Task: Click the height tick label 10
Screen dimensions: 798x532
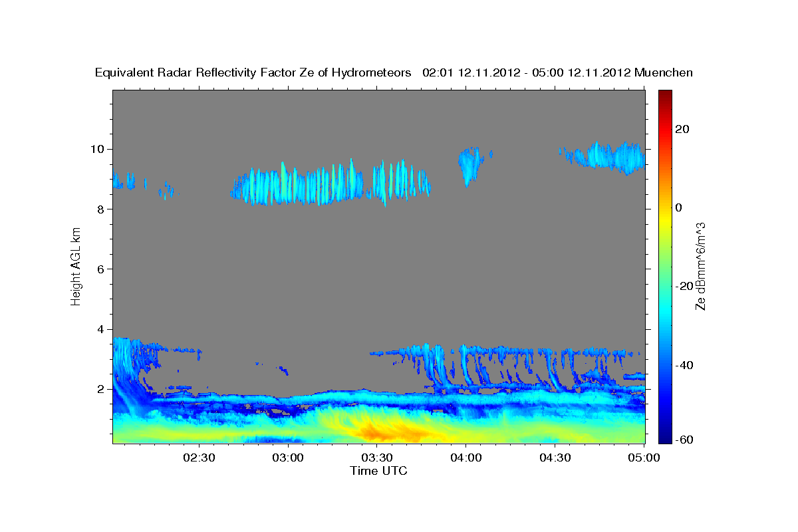Action: click(99, 149)
